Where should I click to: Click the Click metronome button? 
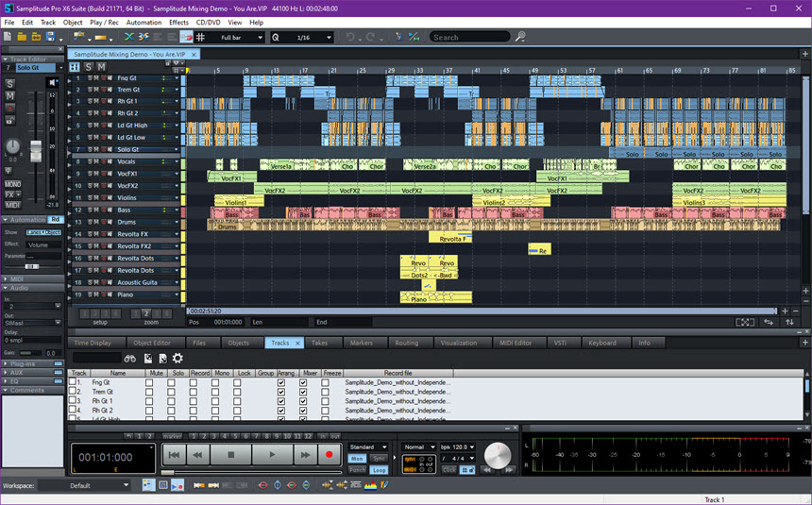point(449,470)
